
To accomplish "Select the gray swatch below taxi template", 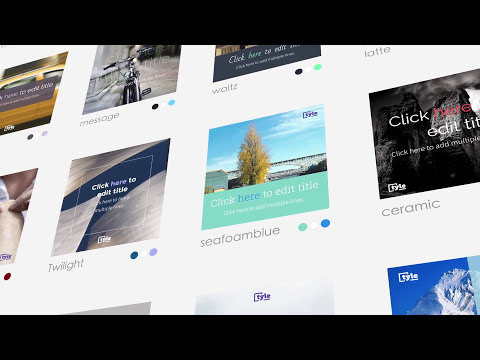I will [30, 137].
